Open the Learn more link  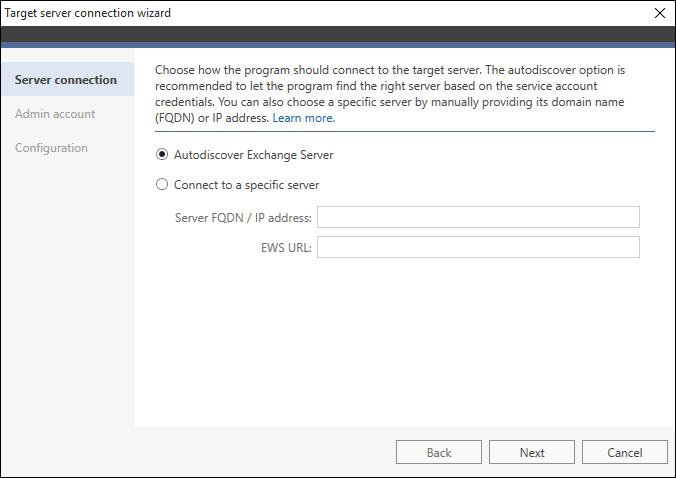304,118
